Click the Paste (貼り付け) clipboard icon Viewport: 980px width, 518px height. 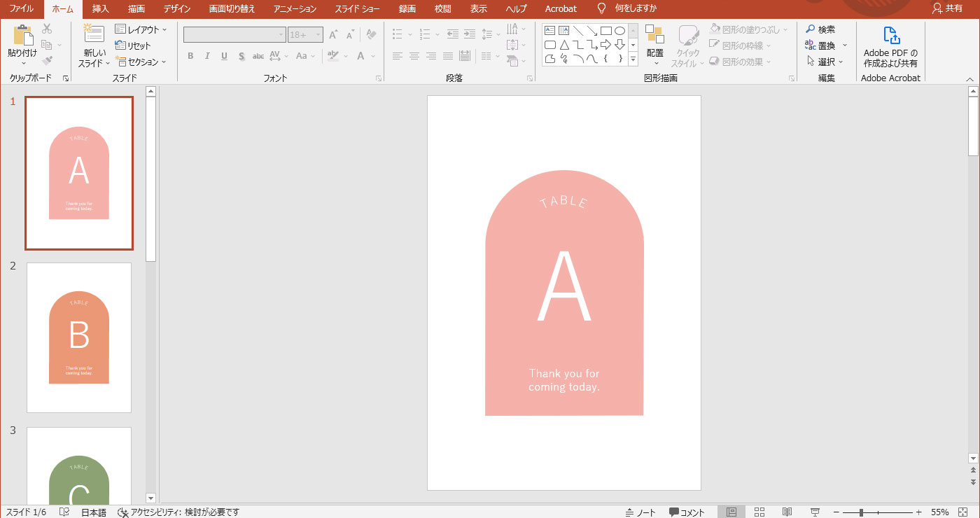pos(23,35)
